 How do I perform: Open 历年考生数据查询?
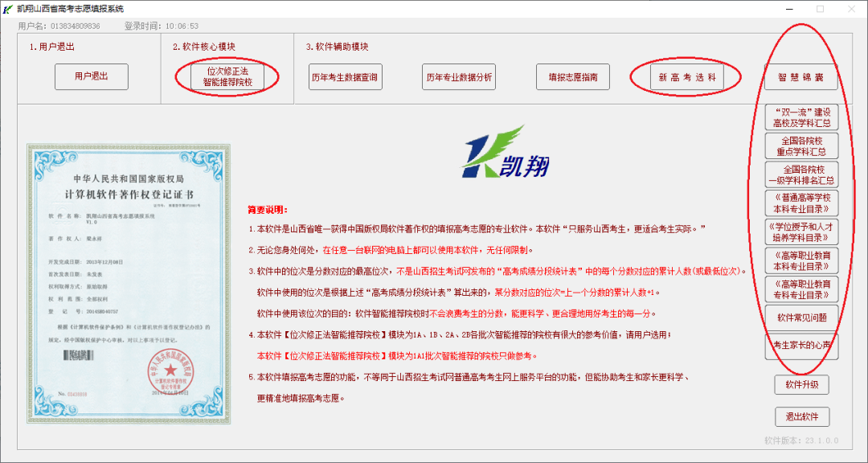(344, 77)
